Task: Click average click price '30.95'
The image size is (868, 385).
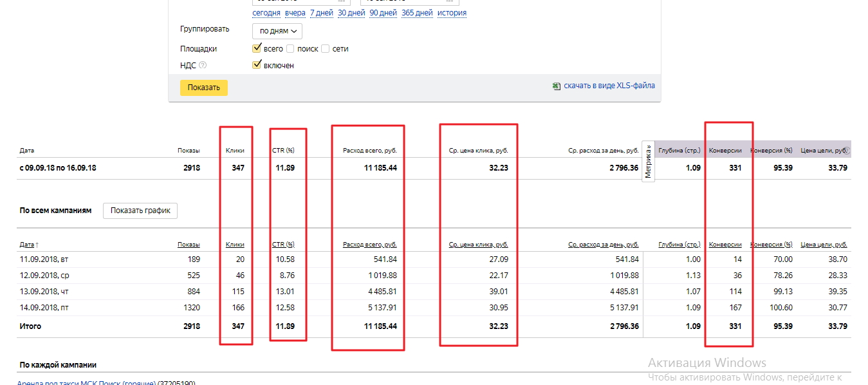Action: [x=498, y=308]
